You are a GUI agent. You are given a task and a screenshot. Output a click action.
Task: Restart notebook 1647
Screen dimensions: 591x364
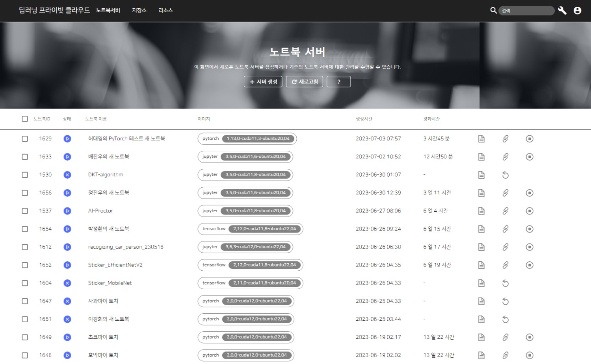(x=506, y=301)
